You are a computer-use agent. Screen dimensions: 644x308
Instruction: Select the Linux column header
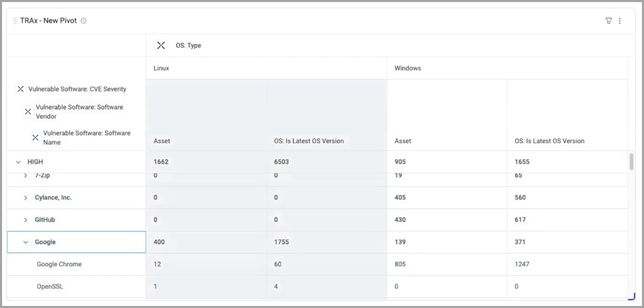click(161, 68)
